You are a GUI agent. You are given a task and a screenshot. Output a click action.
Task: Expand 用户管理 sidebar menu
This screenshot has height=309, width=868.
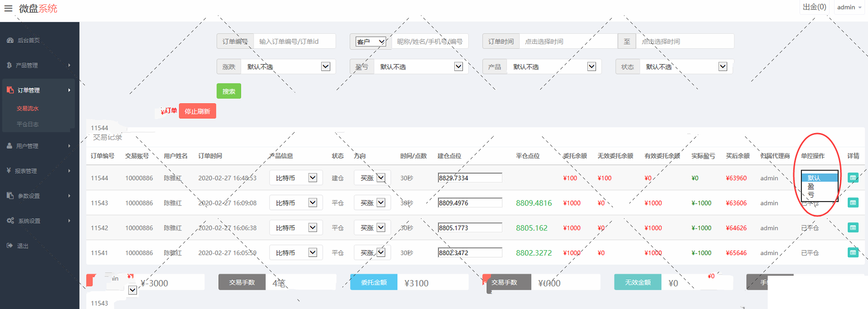39,146
